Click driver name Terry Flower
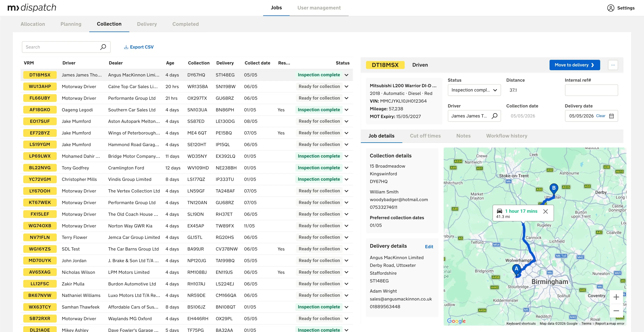Screen dimensions: 644x332 [x=74, y=237]
